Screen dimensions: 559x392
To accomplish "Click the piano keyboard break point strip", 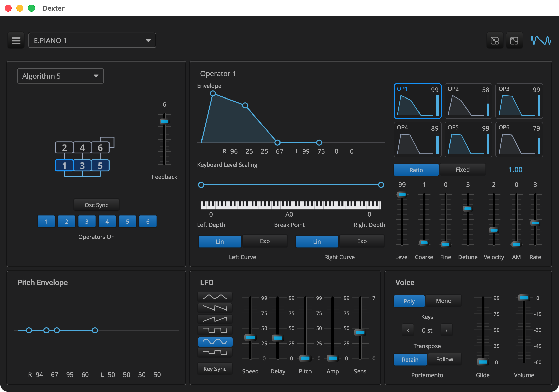I will (x=291, y=205).
